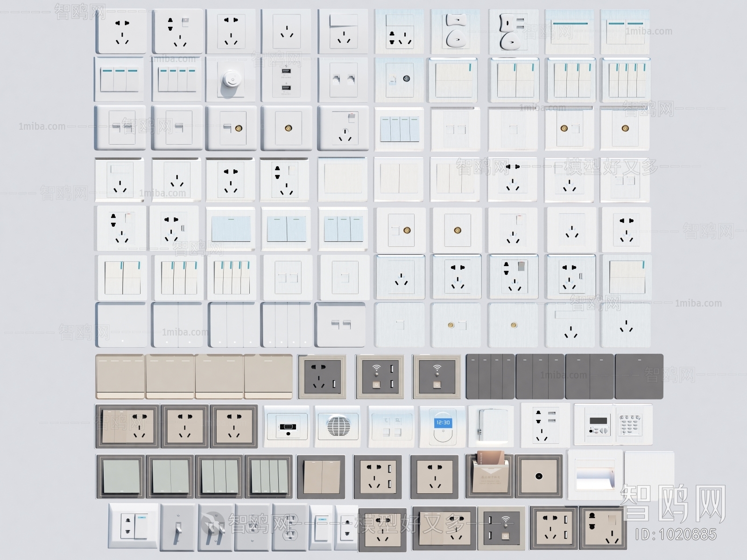Click the green-grey single rocker switch
The height and width of the screenshot is (560, 747).
coord(120,476)
